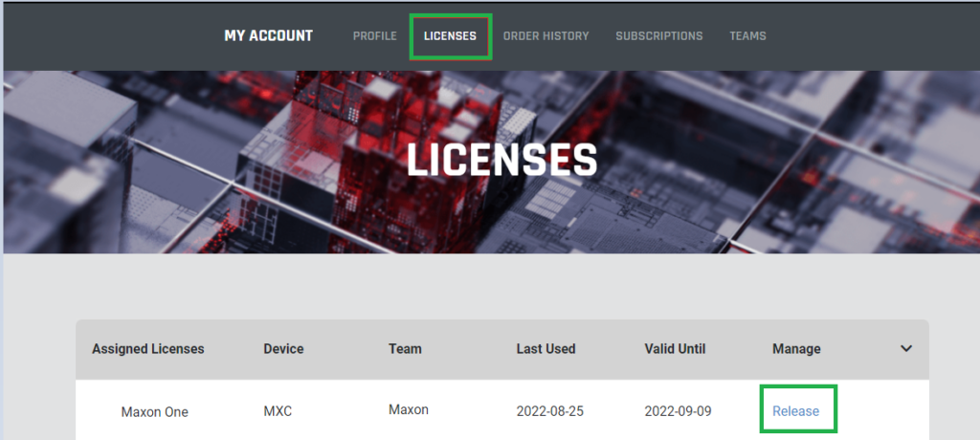Select the Last Used column header
The image size is (980, 440).
(546, 349)
